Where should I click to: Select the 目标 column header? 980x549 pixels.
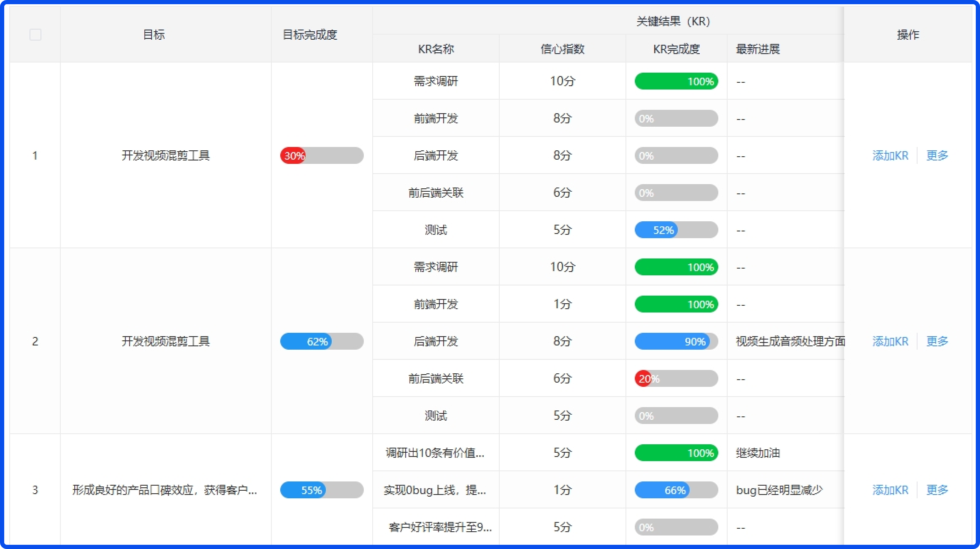coord(153,35)
